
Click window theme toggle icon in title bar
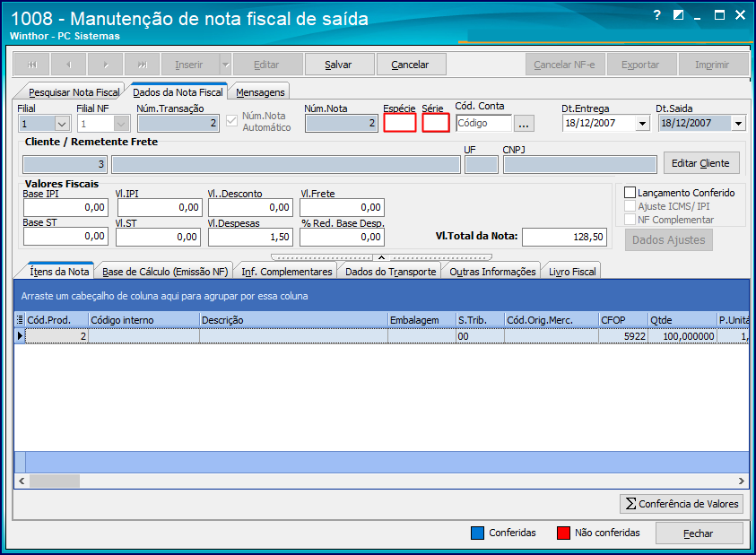click(x=678, y=15)
